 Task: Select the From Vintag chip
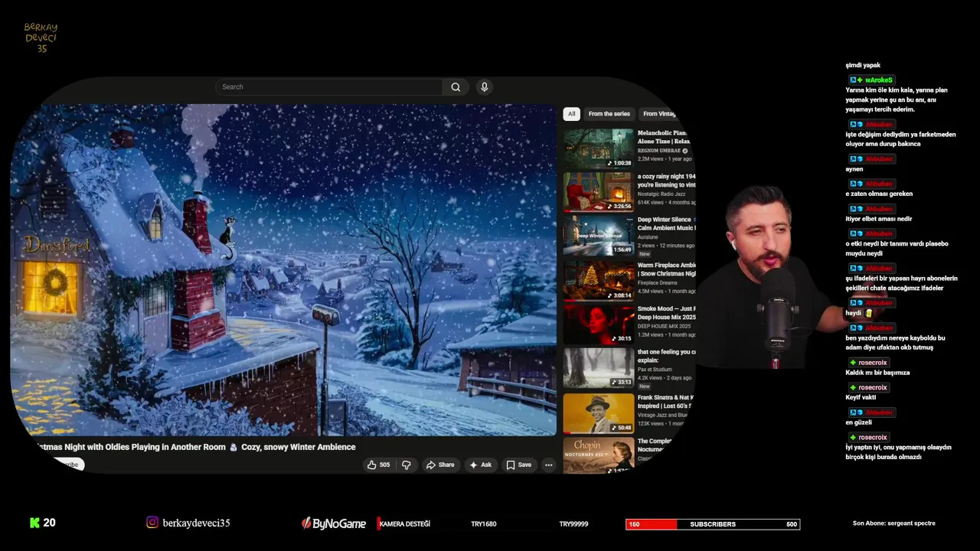[x=659, y=114]
